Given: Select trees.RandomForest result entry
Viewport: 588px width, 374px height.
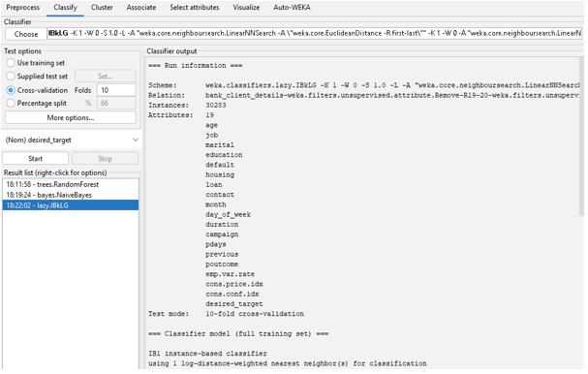Looking at the screenshot, I should (x=71, y=184).
